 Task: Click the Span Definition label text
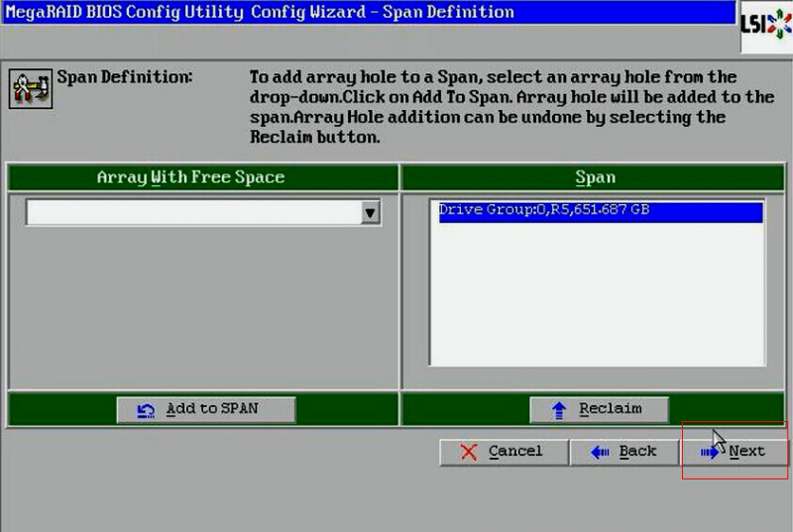tap(125, 77)
